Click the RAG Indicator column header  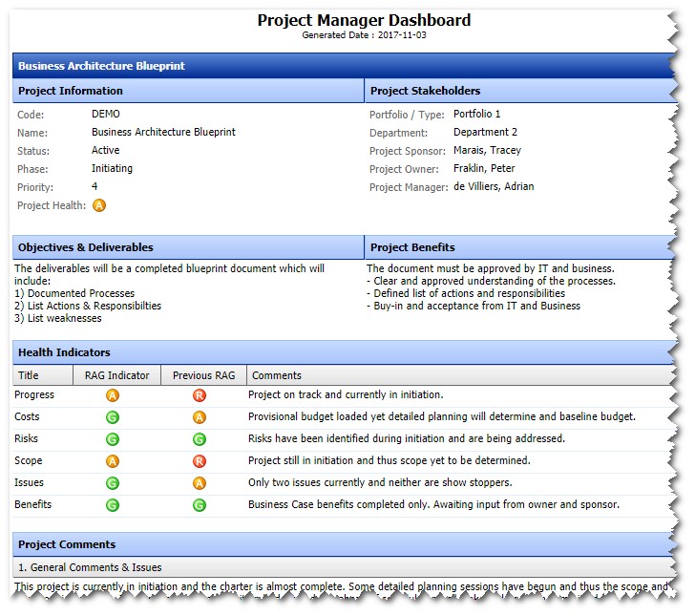click(117, 375)
